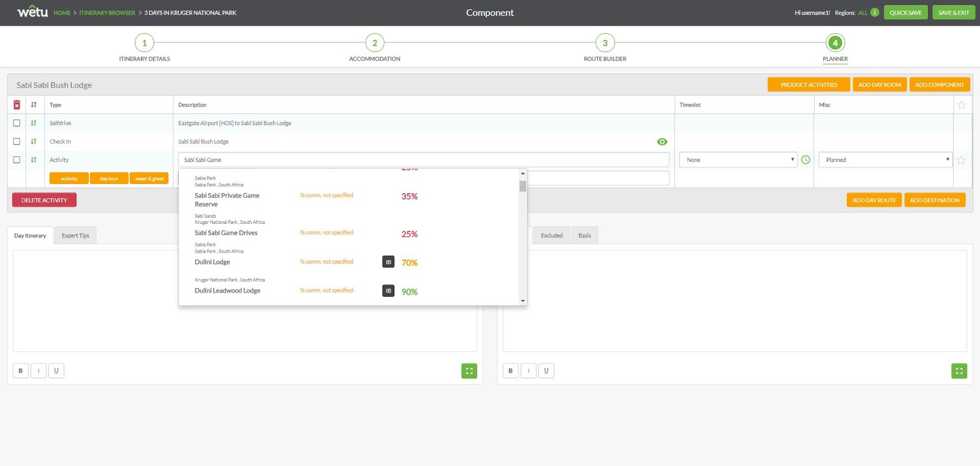Go to step 4 Planner
Viewport: 980px width, 466px height.
(835, 43)
